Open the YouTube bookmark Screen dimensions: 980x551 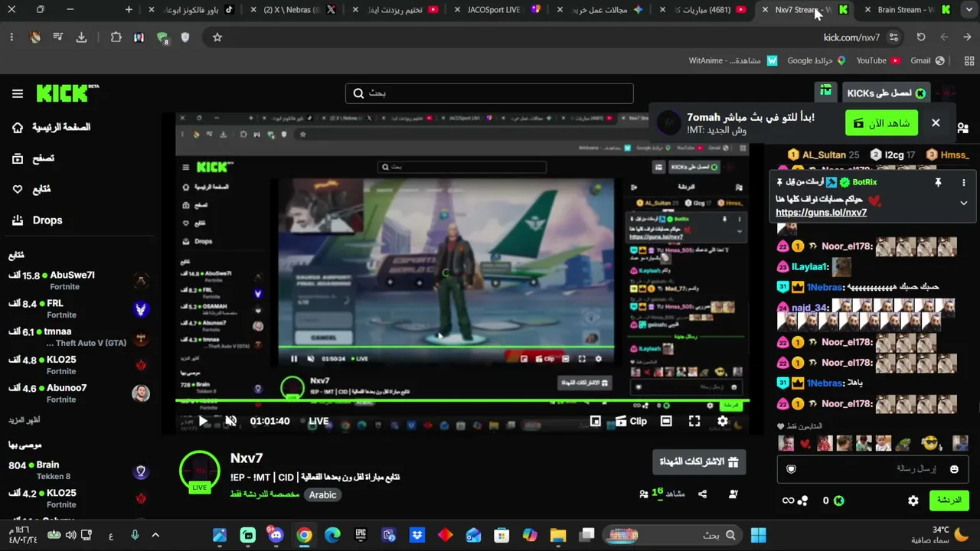pyautogui.click(x=878, y=60)
